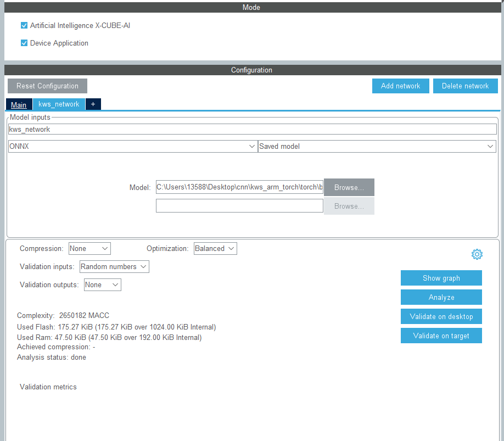Click the Complexity 2650182 MACC text

63,315
